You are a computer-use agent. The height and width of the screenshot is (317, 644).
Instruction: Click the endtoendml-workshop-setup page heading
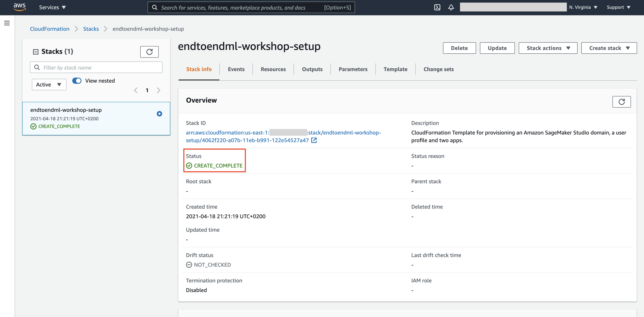249,46
